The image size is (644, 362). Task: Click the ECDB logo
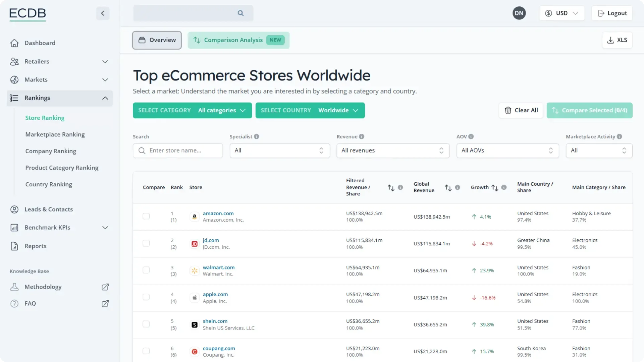pyautogui.click(x=28, y=14)
